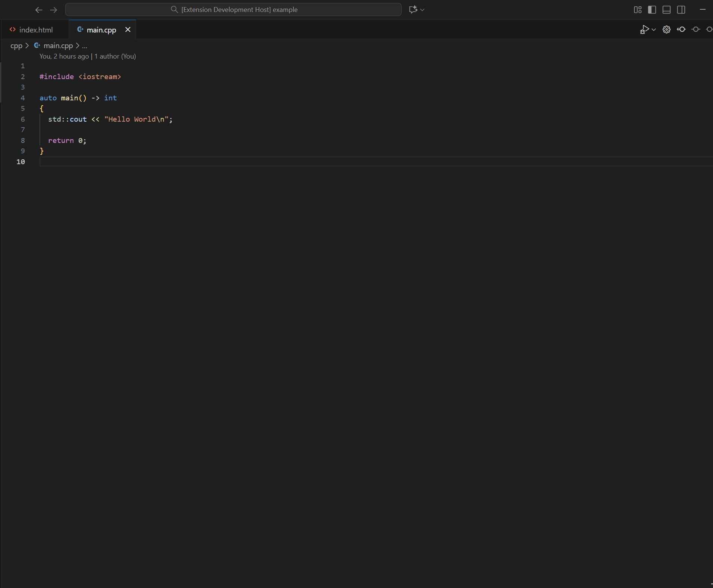Click the "Hello World\n" string literal

point(136,119)
